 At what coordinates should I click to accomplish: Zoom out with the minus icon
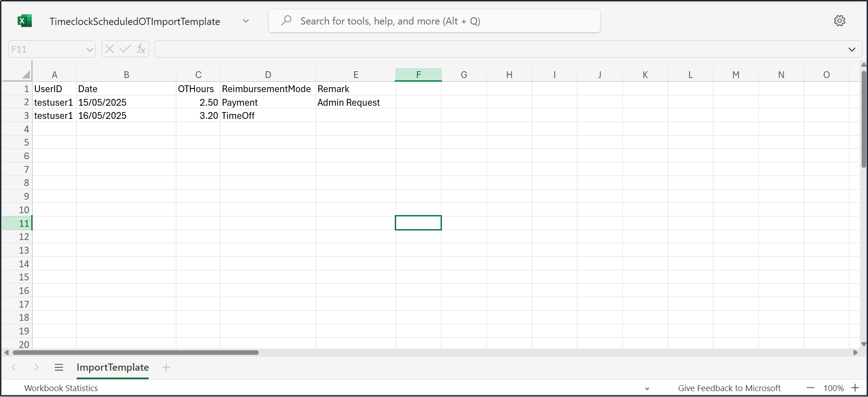point(810,388)
